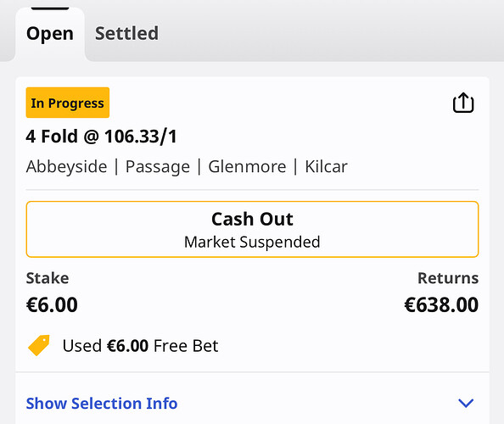Click the €6.00 stake amount
This screenshot has width=504, height=424.
coord(52,304)
